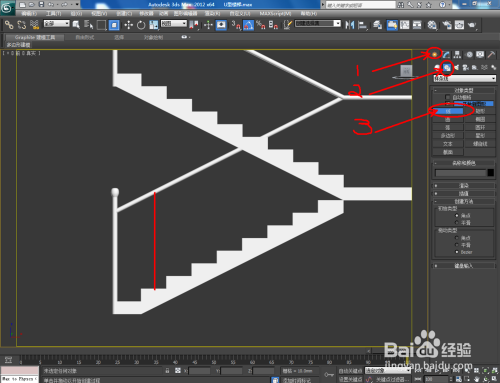Select Bezier drag type radio button
The image size is (500, 383).
[457, 252]
